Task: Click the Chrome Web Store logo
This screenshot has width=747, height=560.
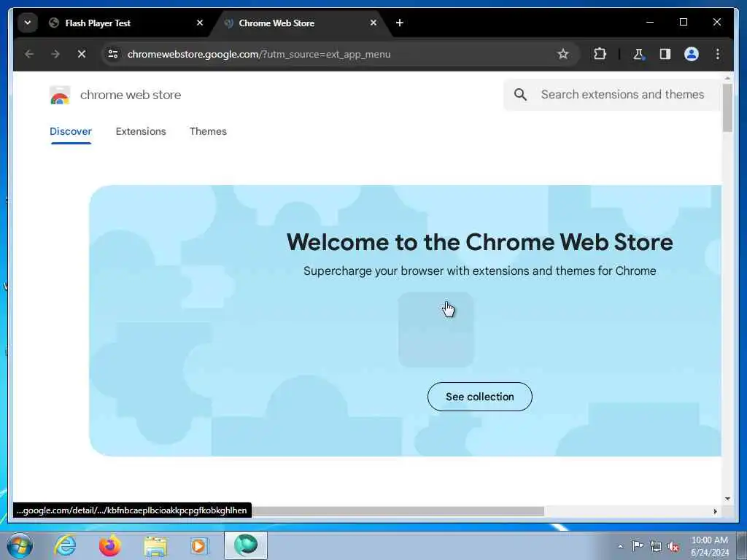Action: pyautogui.click(x=60, y=96)
